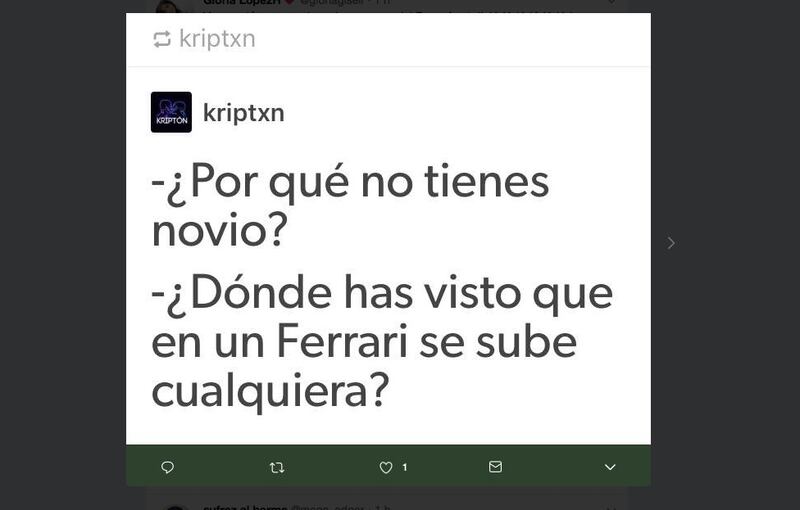Click the reply speech bubble icon
800x510 pixels.
point(167,467)
